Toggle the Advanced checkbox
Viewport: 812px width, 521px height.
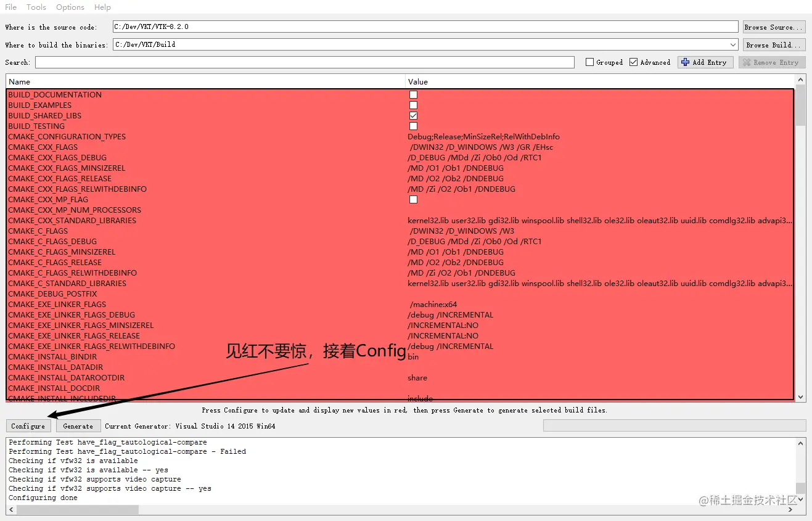(634, 62)
